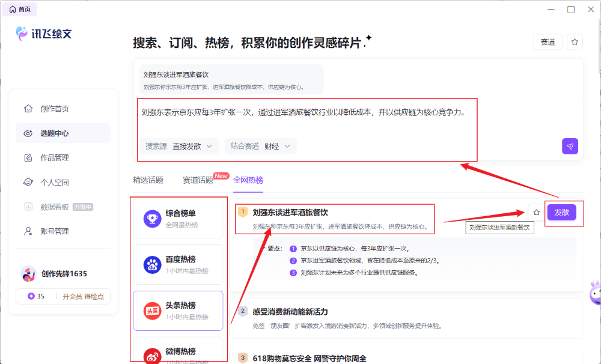
Task: Click the purple send paper-plane button
Action: point(570,146)
